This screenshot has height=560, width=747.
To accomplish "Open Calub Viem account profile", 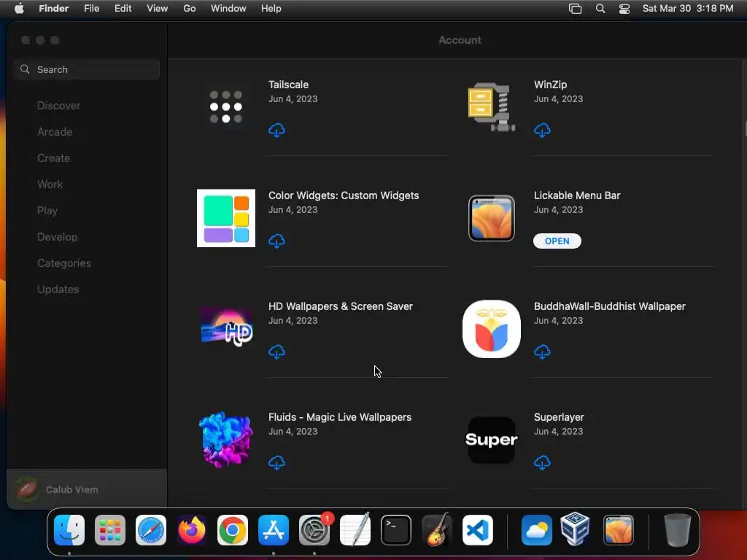I will point(87,489).
